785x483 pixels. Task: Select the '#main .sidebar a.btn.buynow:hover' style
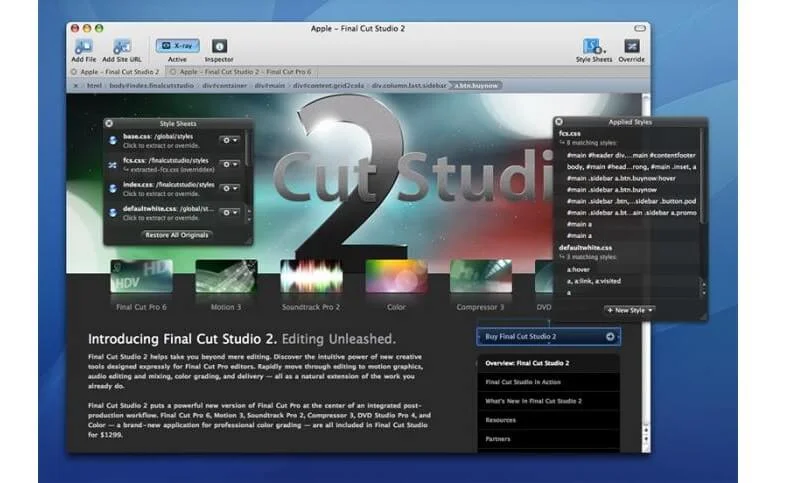pyautogui.click(x=621, y=179)
